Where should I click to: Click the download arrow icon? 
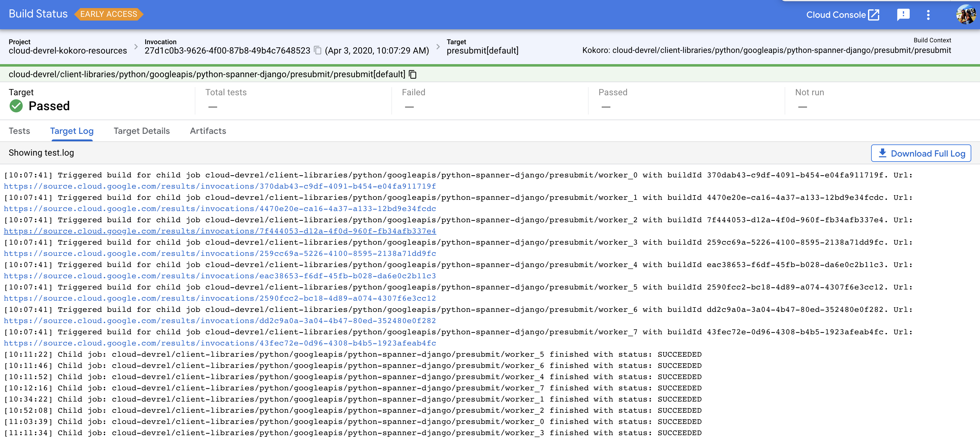(x=882, y=153)
